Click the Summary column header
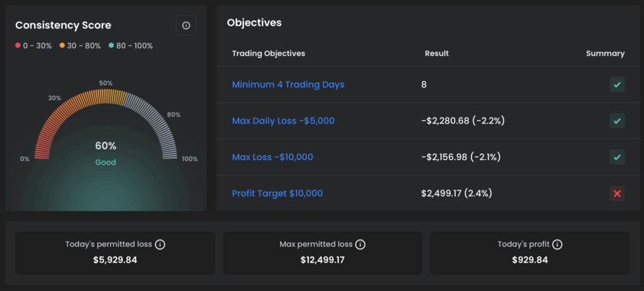 (x=605, y=53)
